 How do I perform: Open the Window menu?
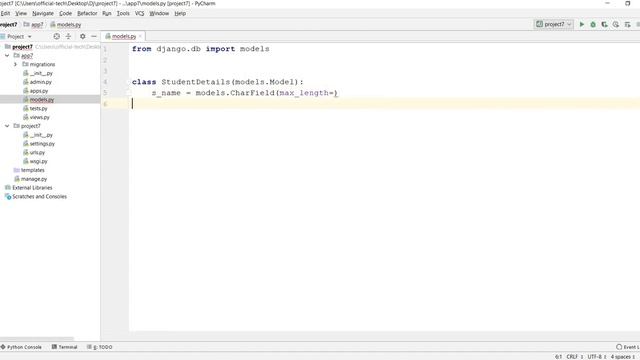tap(159, 13)
